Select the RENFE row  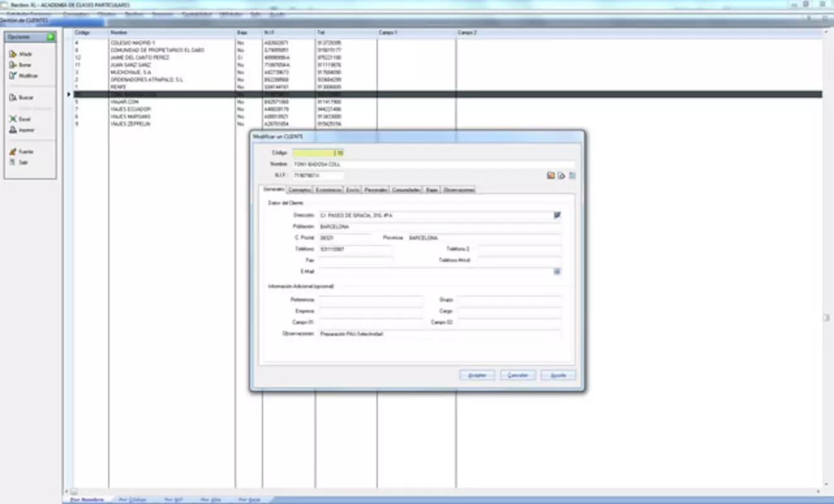click(x=448, y=87)
